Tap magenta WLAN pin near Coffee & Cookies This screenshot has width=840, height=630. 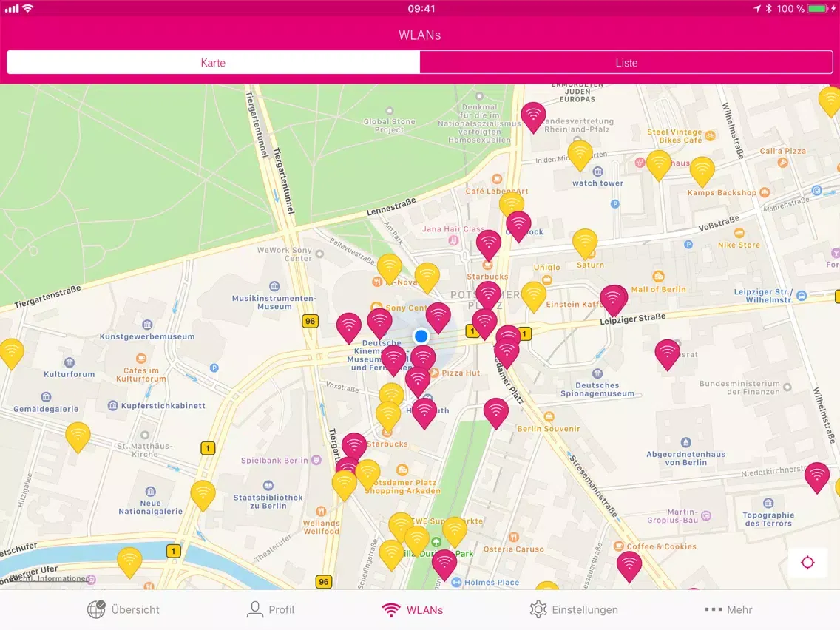629,566
